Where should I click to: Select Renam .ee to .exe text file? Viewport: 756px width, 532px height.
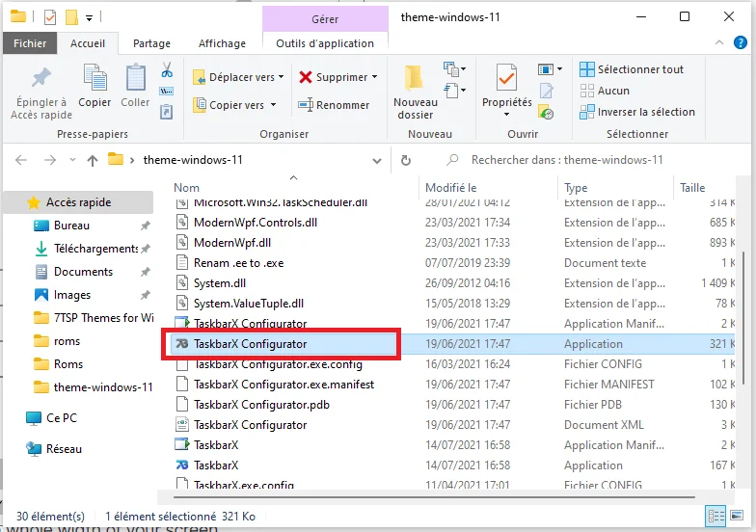[239, 263]
